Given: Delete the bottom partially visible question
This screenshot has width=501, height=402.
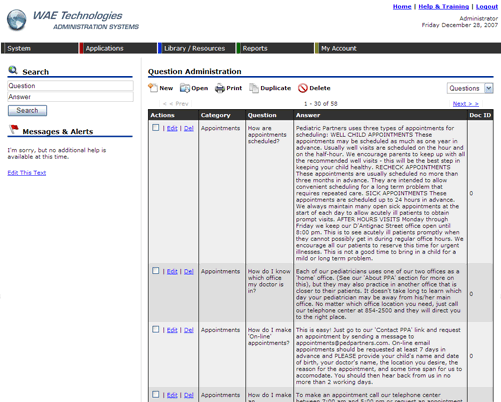Looking at the screenshot, I should coord(189,395).
